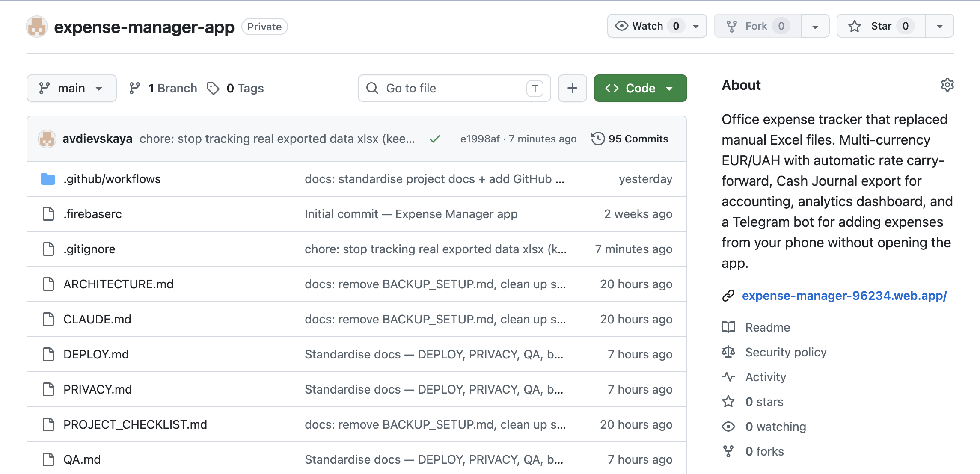Star the repository
Screen dimensions: 980x474
pos(881,26)
